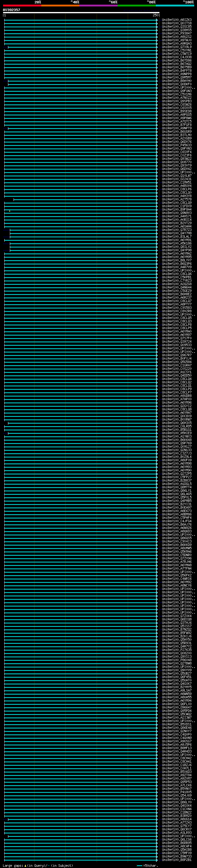This screenshot has width=197, height=868.
Task: Click hit label UniRef100_A2XGB9
Action: pyautogui.click(x=177, y=139)
